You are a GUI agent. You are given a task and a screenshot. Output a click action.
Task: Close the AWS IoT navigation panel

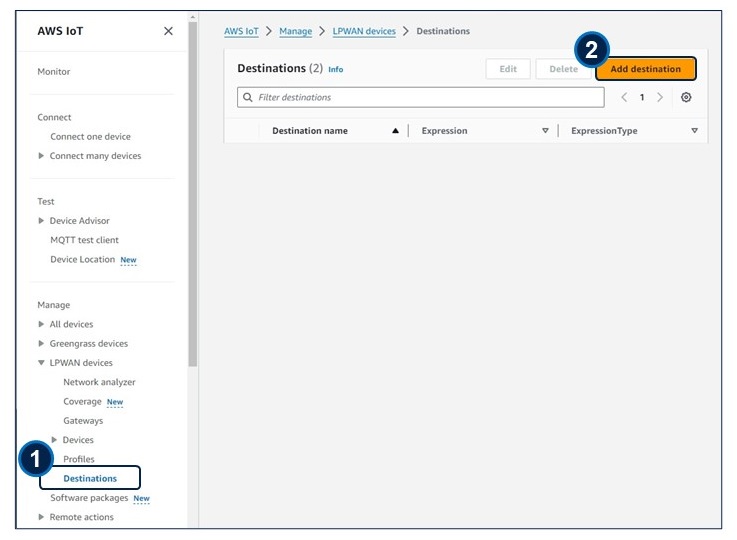pyautogui.click(x=168, y=31)
